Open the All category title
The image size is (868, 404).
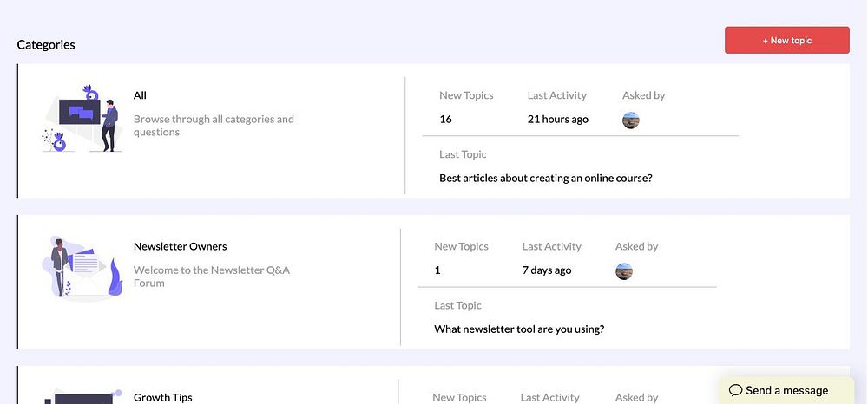point(141,96)
